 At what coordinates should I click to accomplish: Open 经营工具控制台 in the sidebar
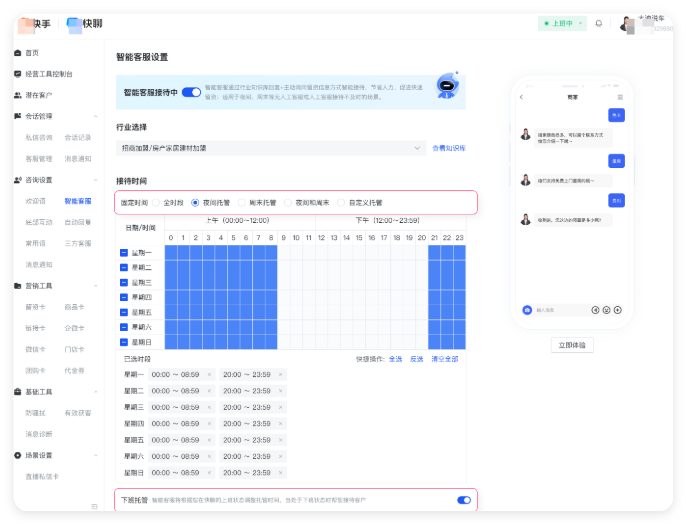(x=48, y=74)
